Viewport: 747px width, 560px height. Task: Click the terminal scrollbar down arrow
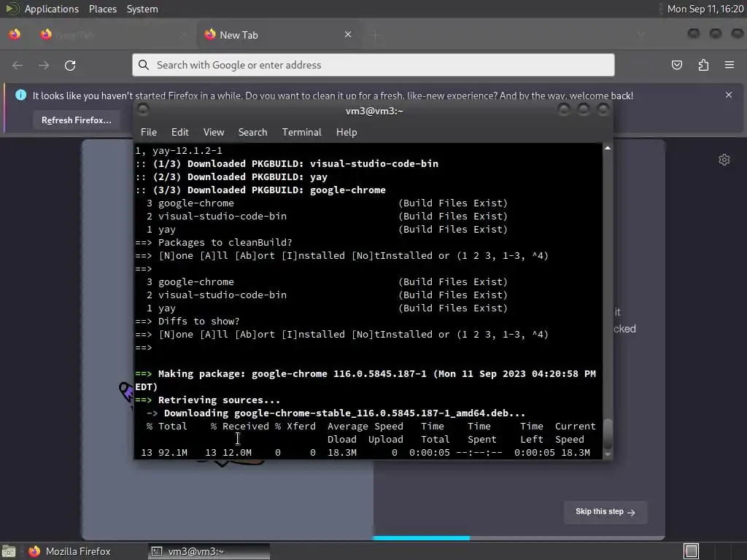point(608,454)
